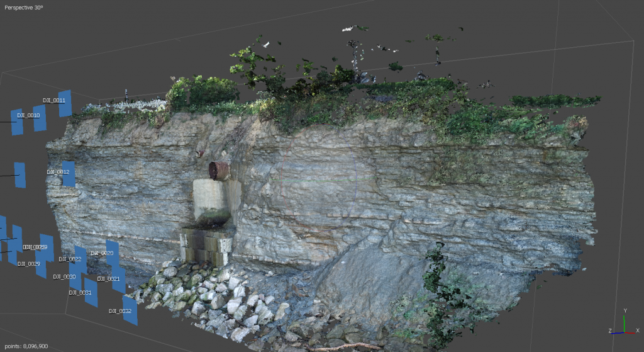Pick the DJI_0031 camera label
Image resolution: width=644 pixels, height=352 pixels.
coord(80,293)
